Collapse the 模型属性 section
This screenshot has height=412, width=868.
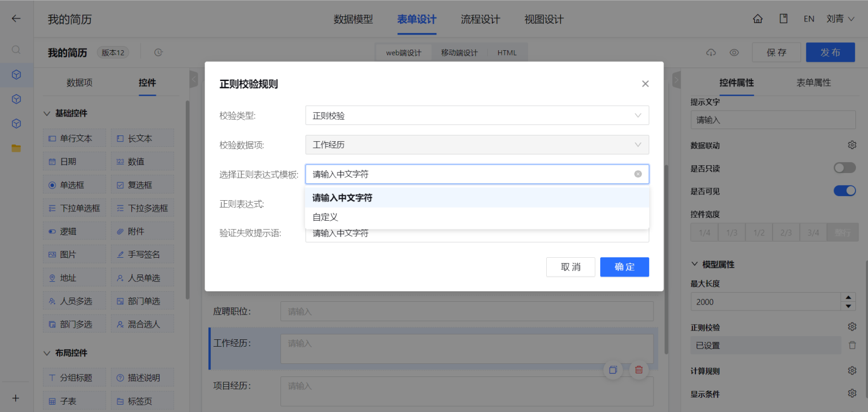[x=694, y=264]
